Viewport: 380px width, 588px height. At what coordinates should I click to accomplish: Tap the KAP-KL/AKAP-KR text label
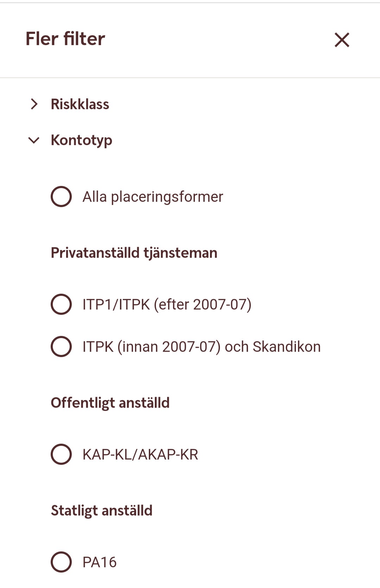click(x=140, y=455)
